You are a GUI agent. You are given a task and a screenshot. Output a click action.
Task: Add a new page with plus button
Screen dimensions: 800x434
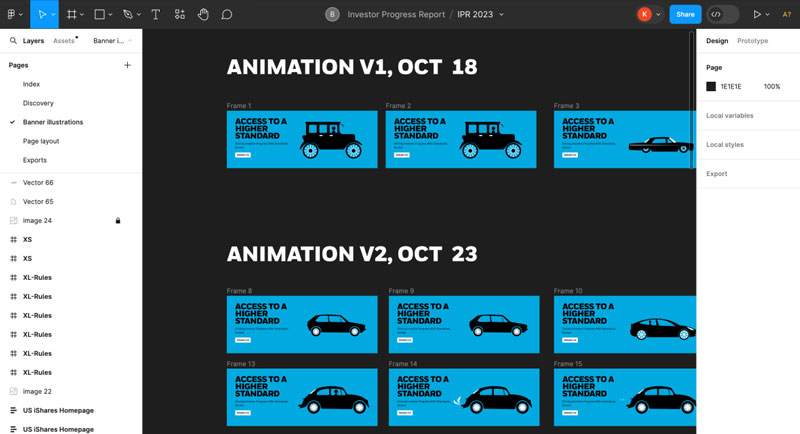pos(127,65)
